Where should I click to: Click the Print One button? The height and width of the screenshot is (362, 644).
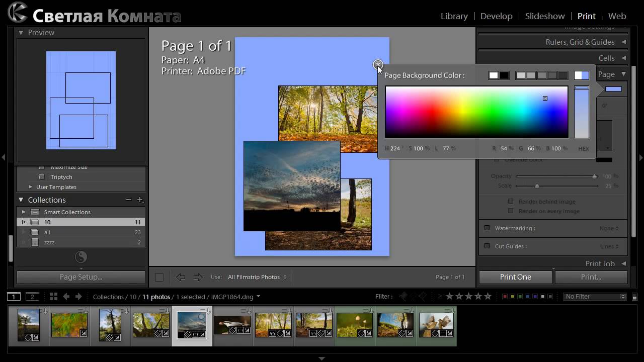pyautogui.click(x=515, y=277)
